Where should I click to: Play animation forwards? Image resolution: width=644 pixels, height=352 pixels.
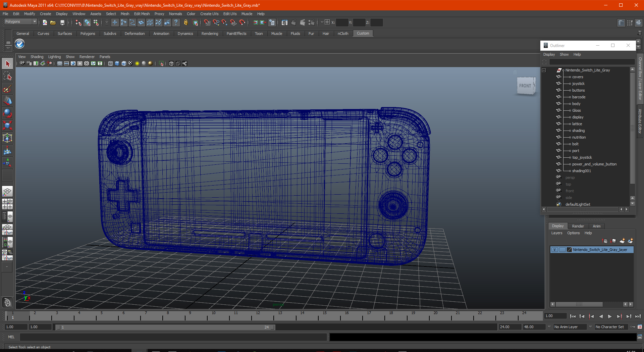(610, 316)
